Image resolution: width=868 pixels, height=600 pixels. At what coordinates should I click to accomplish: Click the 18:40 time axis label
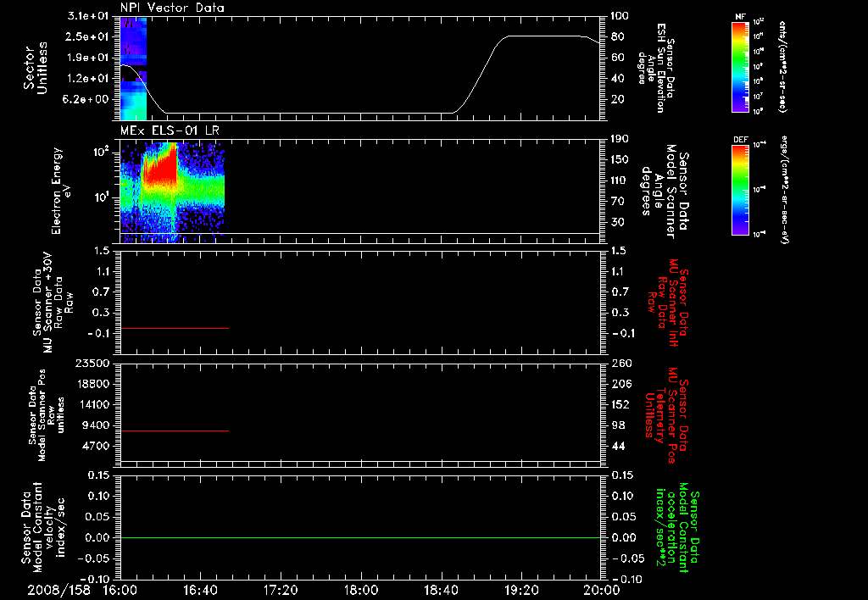(441, 590)
